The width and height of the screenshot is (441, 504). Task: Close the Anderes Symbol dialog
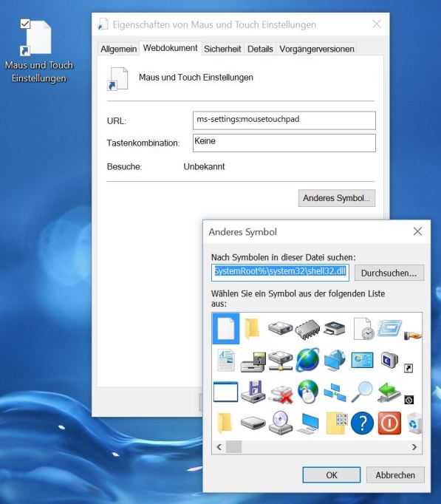417,231
